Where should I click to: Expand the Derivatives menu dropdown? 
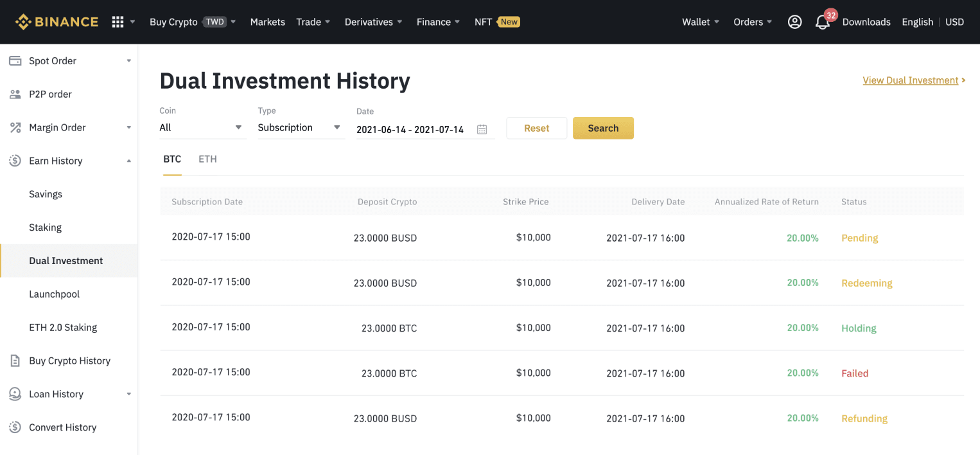tap(399, 22)
